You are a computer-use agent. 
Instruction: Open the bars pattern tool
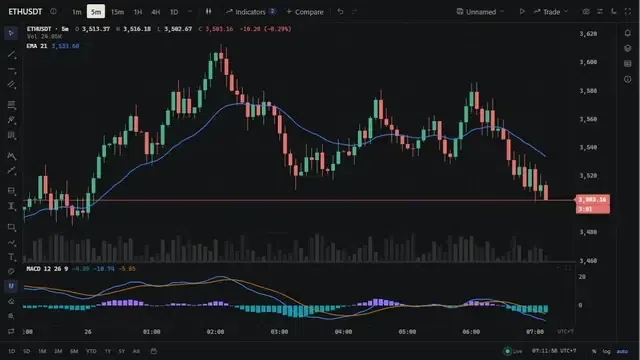tap(11, 135)
